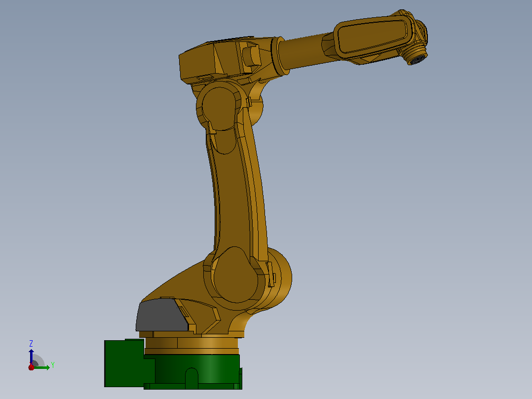Select the green cylindrical base pedestal
Viewport: 532px width, 399px height.
click(x=197, y=371)
